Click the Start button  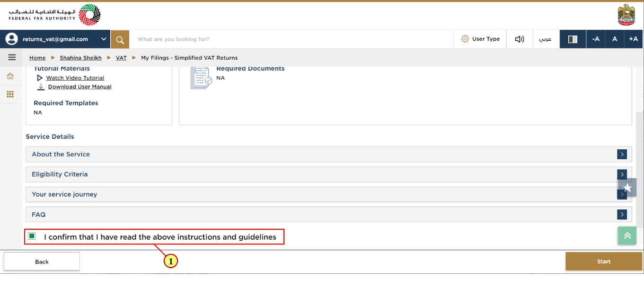(x=604, y=262)
